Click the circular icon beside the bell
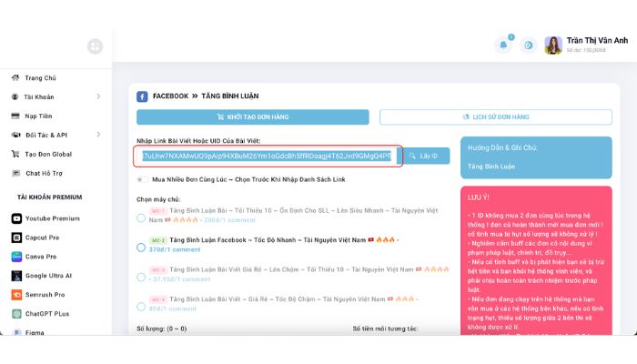Image resolution: width=637 pixels, height=364 pixels. (x=528, y=45)
